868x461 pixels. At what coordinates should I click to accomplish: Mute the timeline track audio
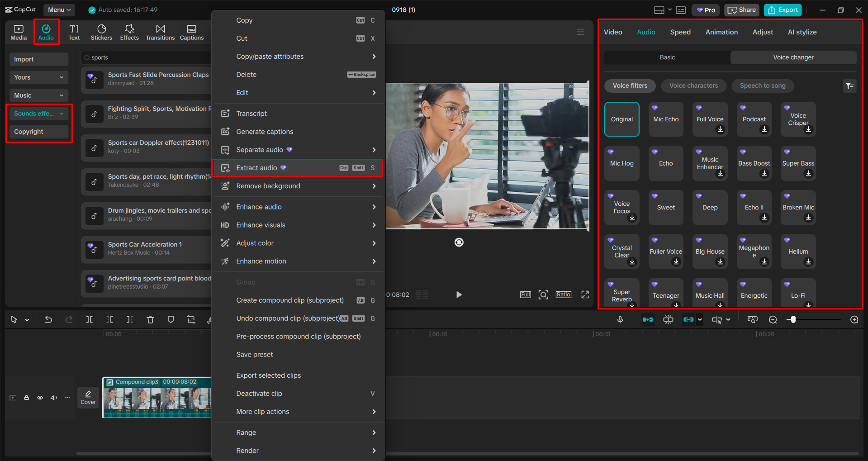pos(53,397)
